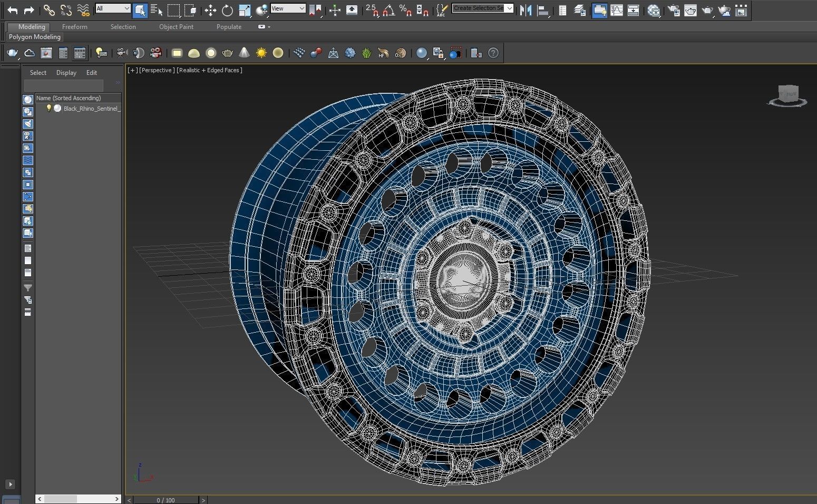The image size is (817, 504).
Task: Activate the Select and Scale tool
Action: click(245, 10)
